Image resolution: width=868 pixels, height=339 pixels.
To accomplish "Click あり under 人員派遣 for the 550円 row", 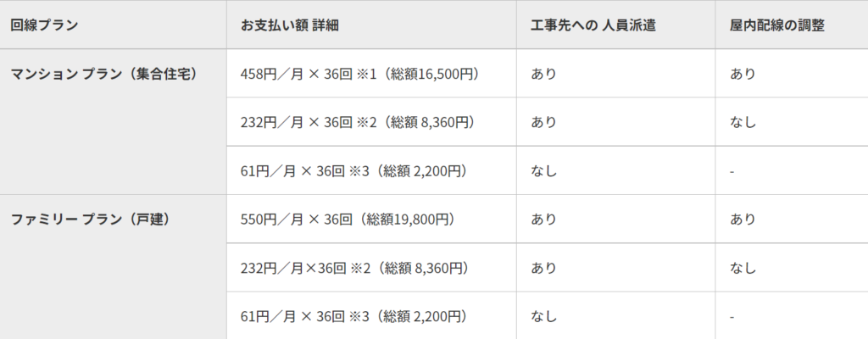I will [x=543, y=220].
